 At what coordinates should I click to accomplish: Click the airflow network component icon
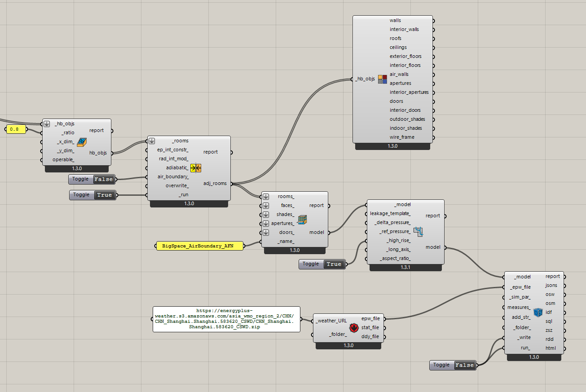point(418,232)
